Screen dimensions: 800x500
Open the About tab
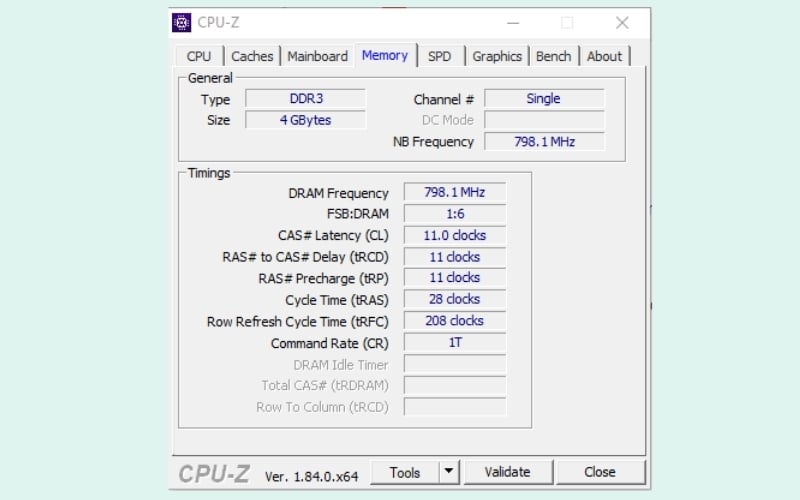coord(605,56)
